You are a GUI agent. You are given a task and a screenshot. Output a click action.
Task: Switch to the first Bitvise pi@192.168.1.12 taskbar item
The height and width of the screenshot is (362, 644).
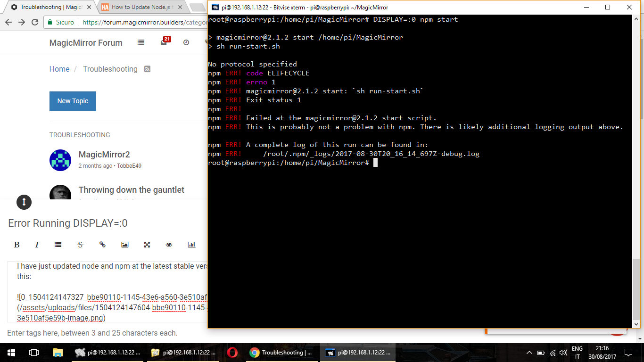coord(107,352)
